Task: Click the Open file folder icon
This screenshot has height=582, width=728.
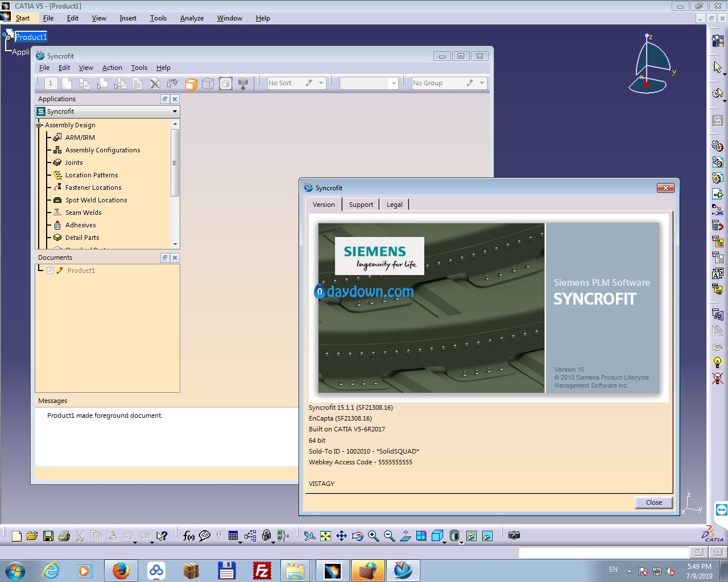Action: (32, 536)
